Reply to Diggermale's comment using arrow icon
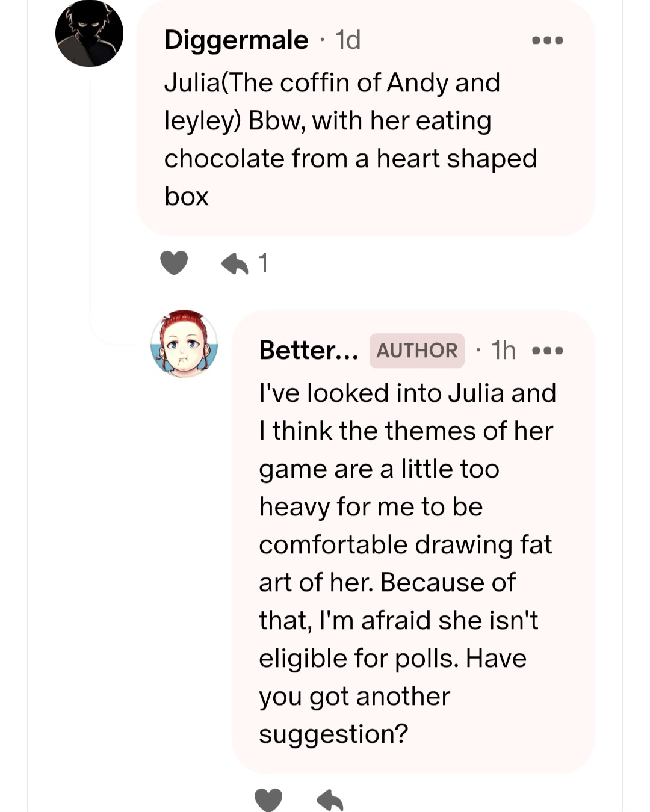This screenshot has width=650, height=812. click(x=235, y=263)
